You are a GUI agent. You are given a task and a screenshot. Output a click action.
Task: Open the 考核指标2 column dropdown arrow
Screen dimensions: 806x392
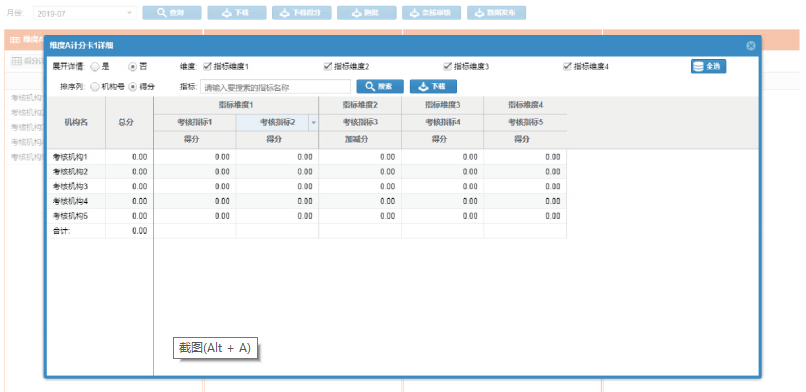tap(314, 123)
